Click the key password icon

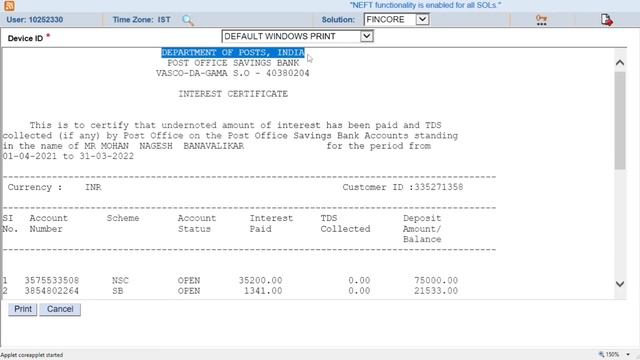tap(541, 20)
